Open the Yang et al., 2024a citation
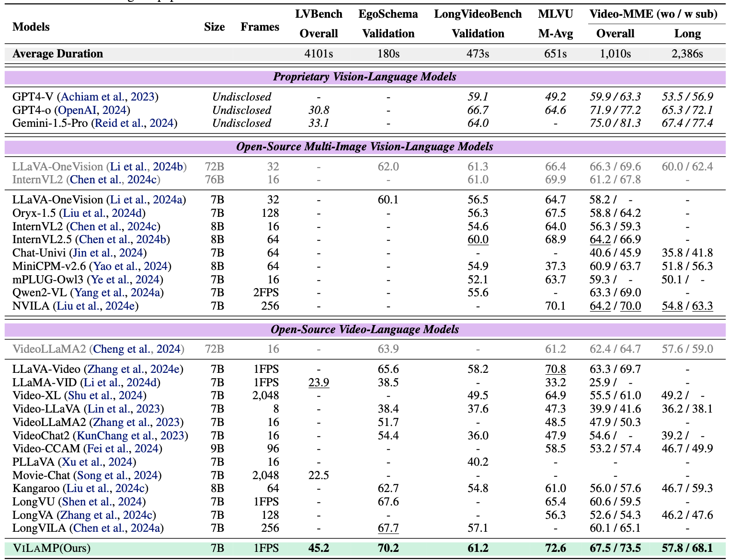The width and height of the screenshot is (729, 560). point(117,292)
